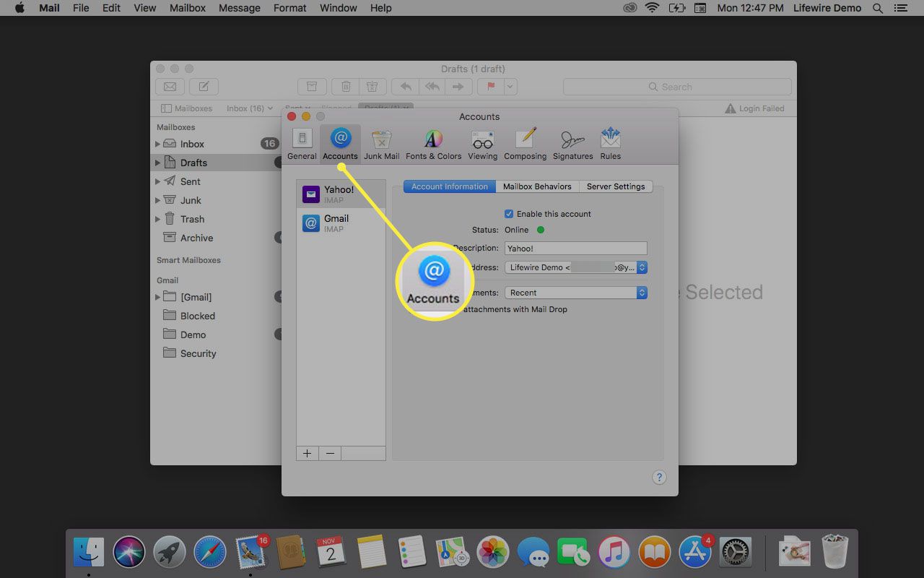Screen dimensions: 924x578
Task: Add account with the plus button
Action: pos(308,453)
